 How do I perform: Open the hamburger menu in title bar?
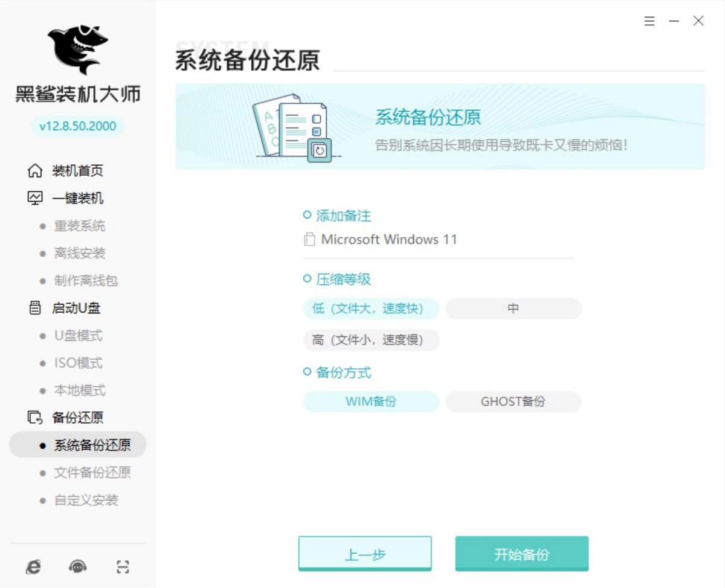click(649, 21)
